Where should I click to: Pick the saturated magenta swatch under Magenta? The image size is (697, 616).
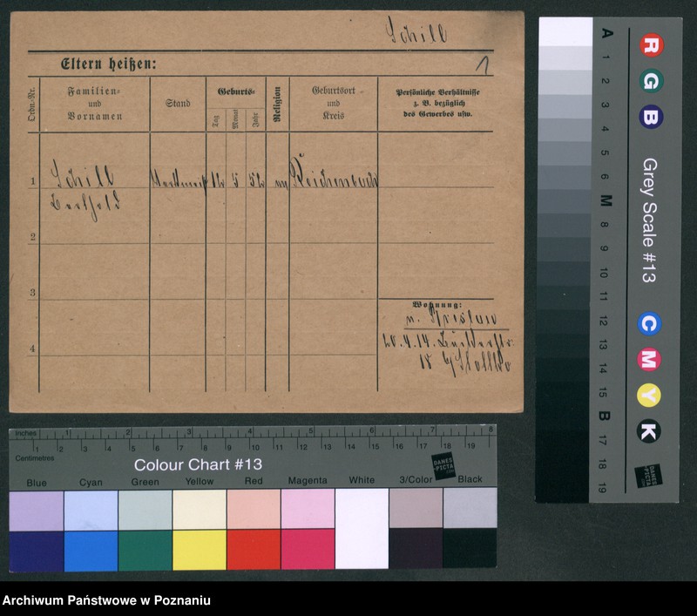(308, 549)
